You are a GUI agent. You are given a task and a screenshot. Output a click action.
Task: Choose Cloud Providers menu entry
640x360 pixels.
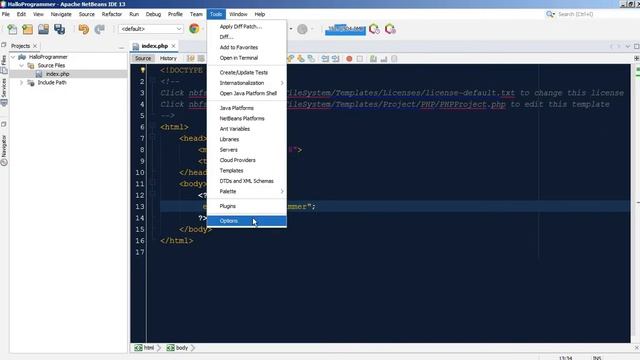coord(247,160)
